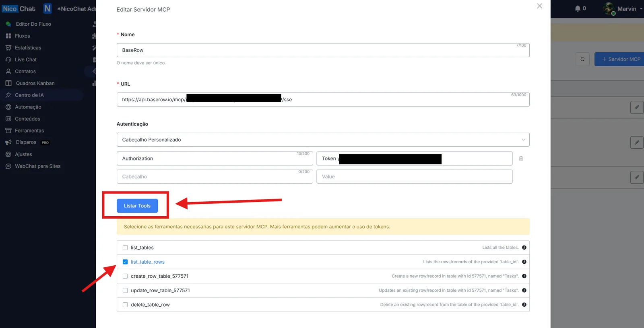This screenshot has height=328, width=644.
Task: Click the empty Value field
Action: pyautogui.click(x=414, y=176)
